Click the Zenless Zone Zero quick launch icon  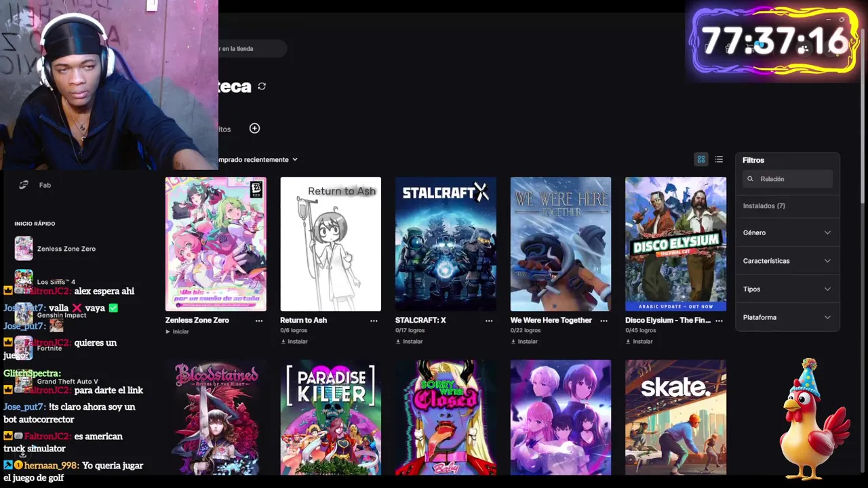click(24, 249)
